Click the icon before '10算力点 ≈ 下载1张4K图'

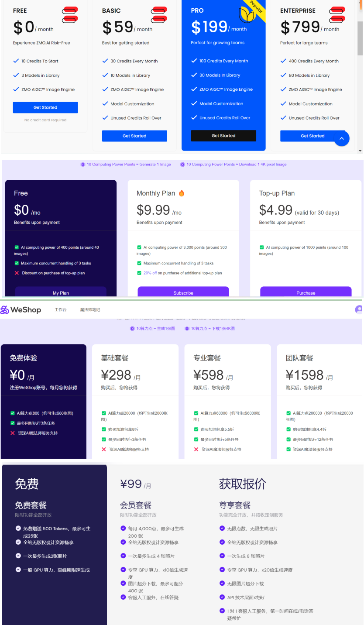tap(187, 329)
